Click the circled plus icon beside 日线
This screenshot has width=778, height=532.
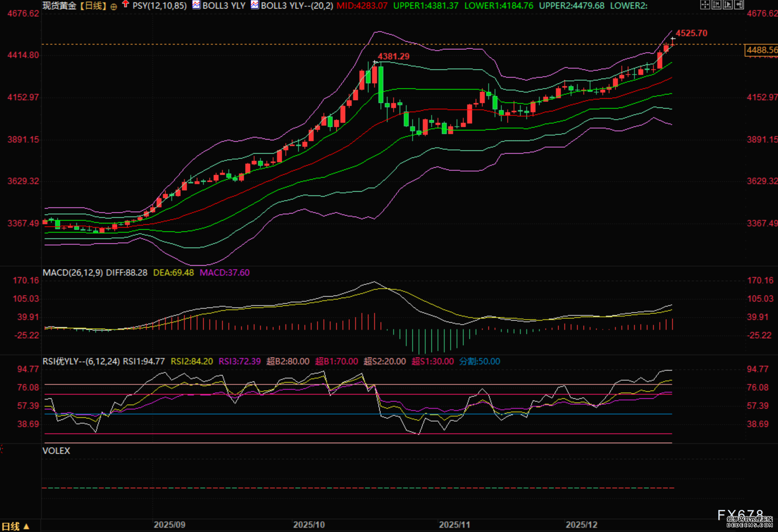pyautogui.click(x=114, y=7)
